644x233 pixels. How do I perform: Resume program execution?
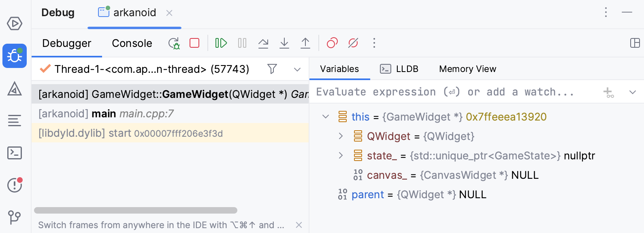tap(220, 43)
